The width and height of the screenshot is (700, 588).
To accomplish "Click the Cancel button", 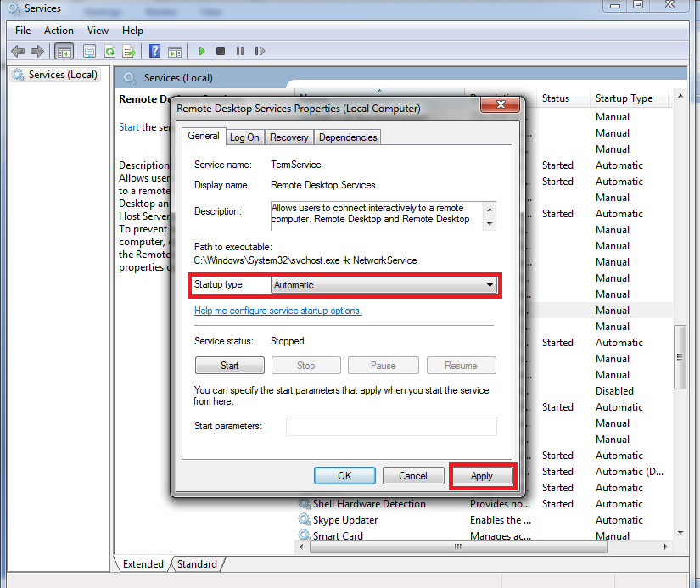I will pyautogui.click(x=413, y=475).
